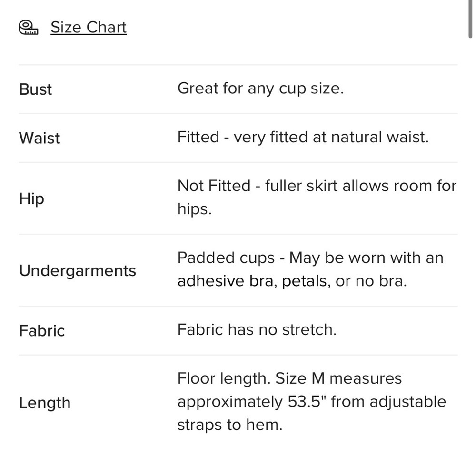
Task: Click the measuring tape icon
Action: [x=28, y=28]
